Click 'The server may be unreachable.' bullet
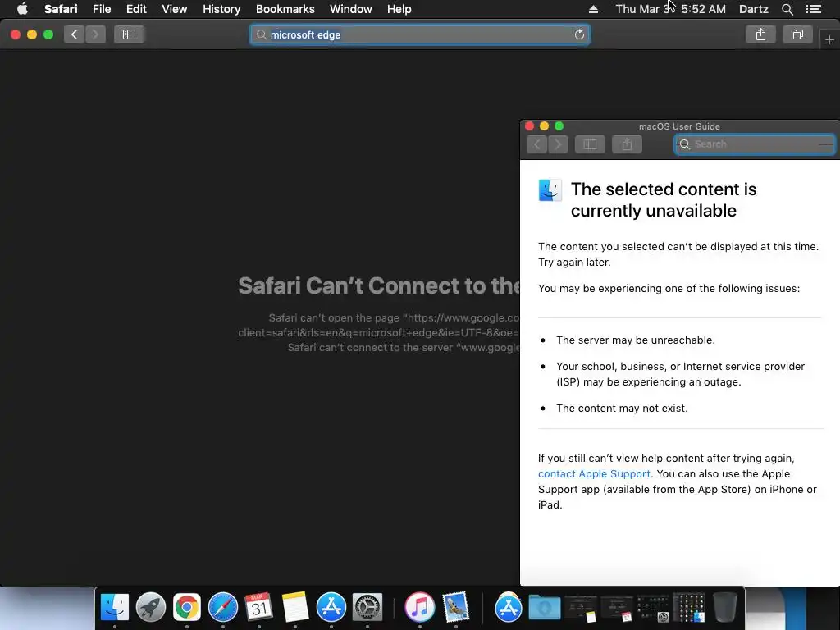 tap(636, 340)
